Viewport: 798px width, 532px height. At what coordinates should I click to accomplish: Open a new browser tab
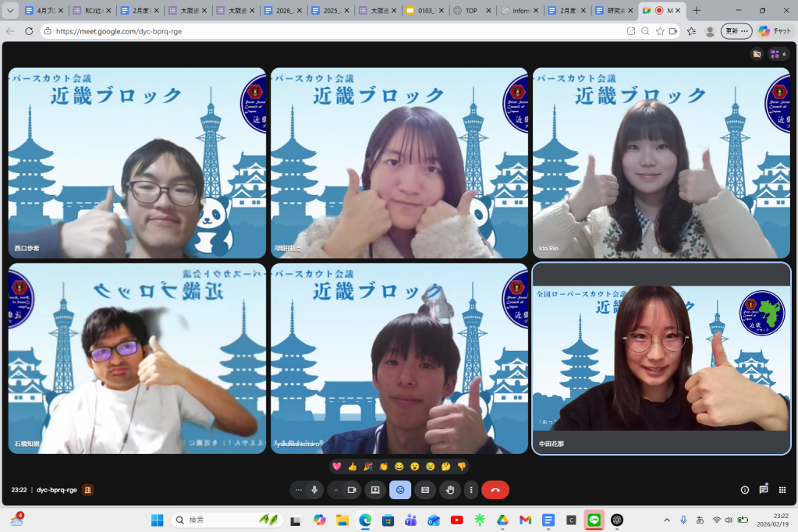point(697,11)
